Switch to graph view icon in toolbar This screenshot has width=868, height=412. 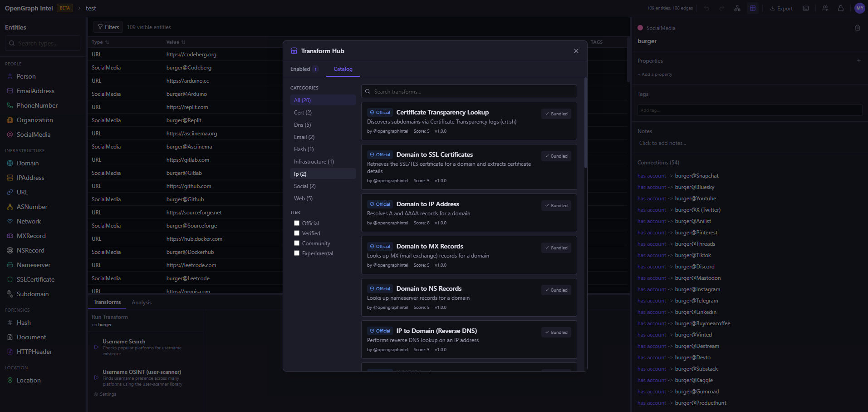pyautogui.click(x=737, y=8)
